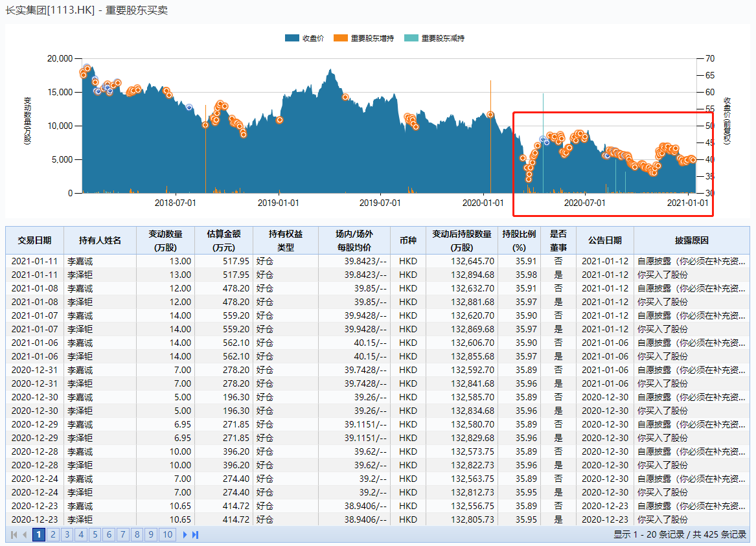Click the 估算金额 column header
Viewport: 756px width, 546px height.
click(223, 240)
